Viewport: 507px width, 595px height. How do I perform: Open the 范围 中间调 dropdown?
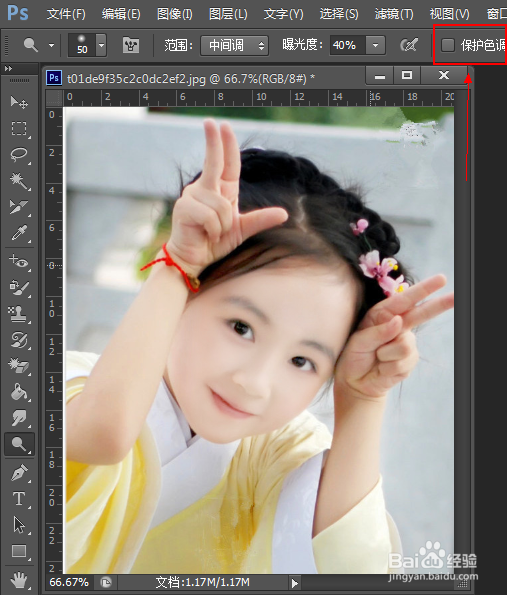tap(235, 46)
